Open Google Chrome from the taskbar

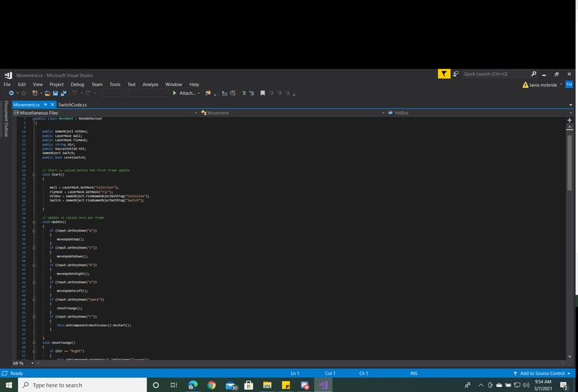[x=212, y=385]
